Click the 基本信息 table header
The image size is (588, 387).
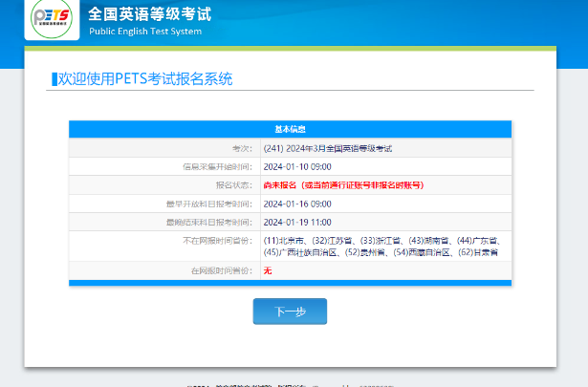(x=290, y=129)
